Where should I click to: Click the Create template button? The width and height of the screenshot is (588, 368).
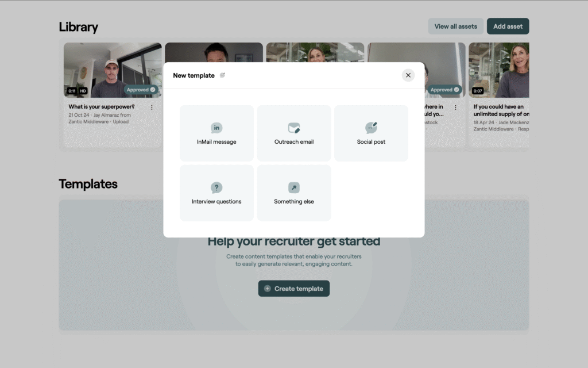tap(293, 289)
